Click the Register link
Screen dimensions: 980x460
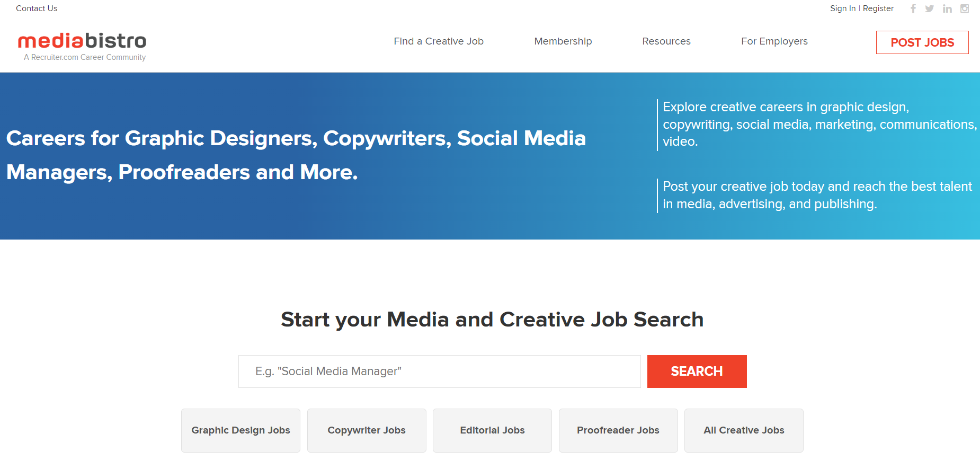878,8
